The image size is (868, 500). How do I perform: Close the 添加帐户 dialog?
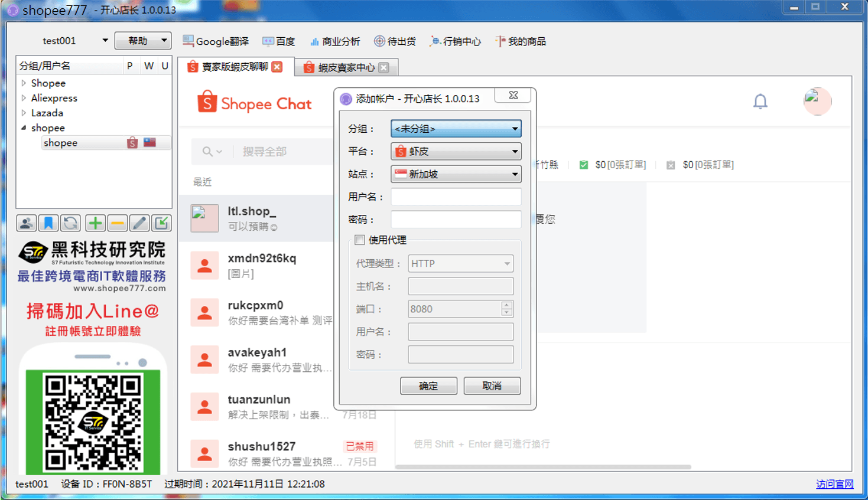(513, 95)
